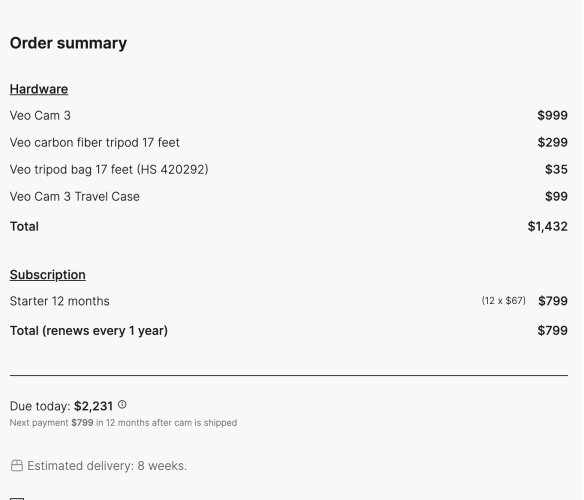Image resolution: width=584 pixels, height=500 pixels.
Task: Click the $99 Travel Case price
Action: (x=556, y=196)
